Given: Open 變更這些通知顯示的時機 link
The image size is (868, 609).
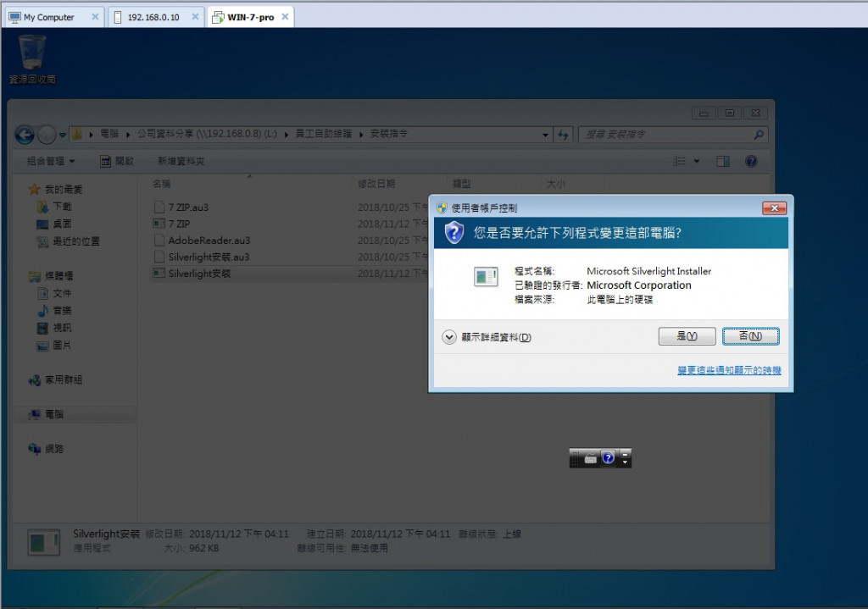Looking at the screenshot, I should point(729,370).
